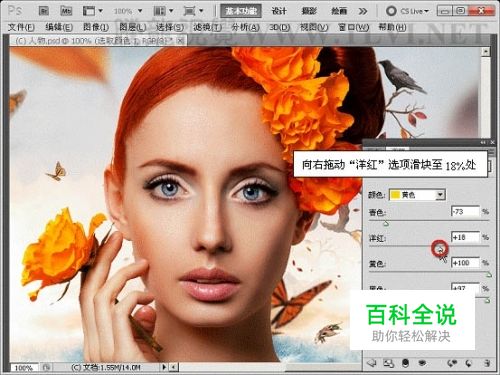Switch to the 绘画 workspace
This screenshot has width=500, height=375.
[339, 11]
